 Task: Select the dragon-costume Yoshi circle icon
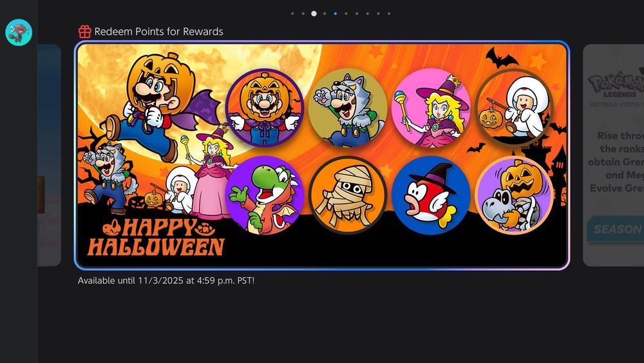pos(265,195)
